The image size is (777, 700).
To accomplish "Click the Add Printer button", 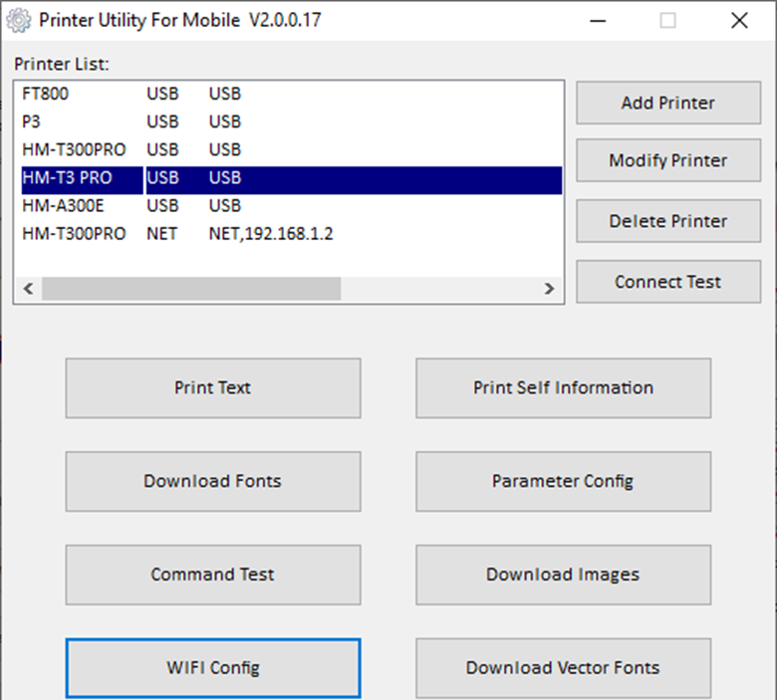I will 667,103.
